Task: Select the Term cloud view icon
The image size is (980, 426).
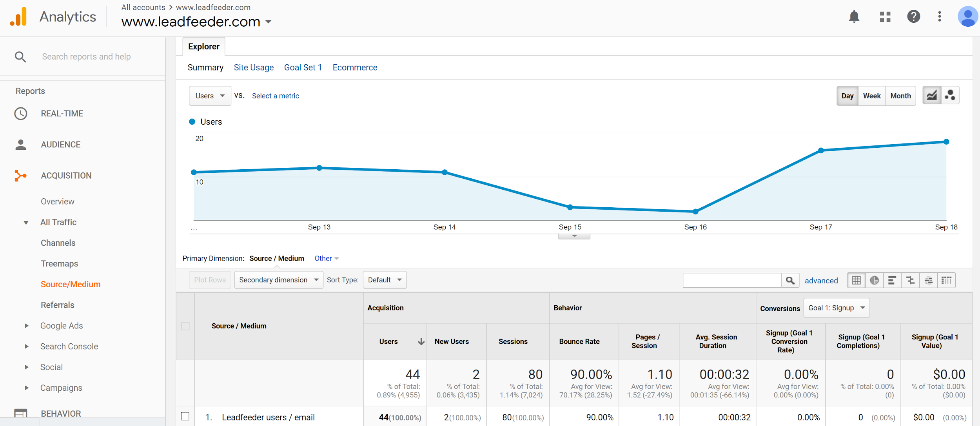Action: click(928, 280)
